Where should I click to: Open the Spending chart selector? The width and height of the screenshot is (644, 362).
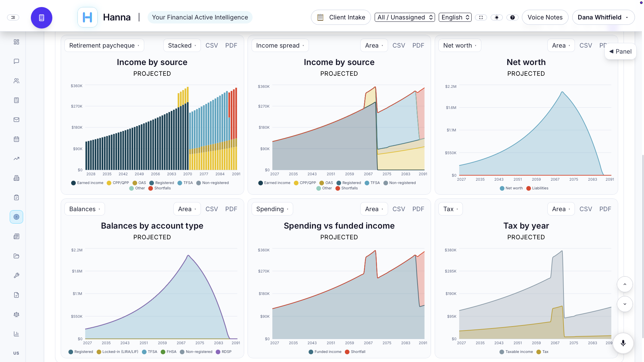coord(272,209)
